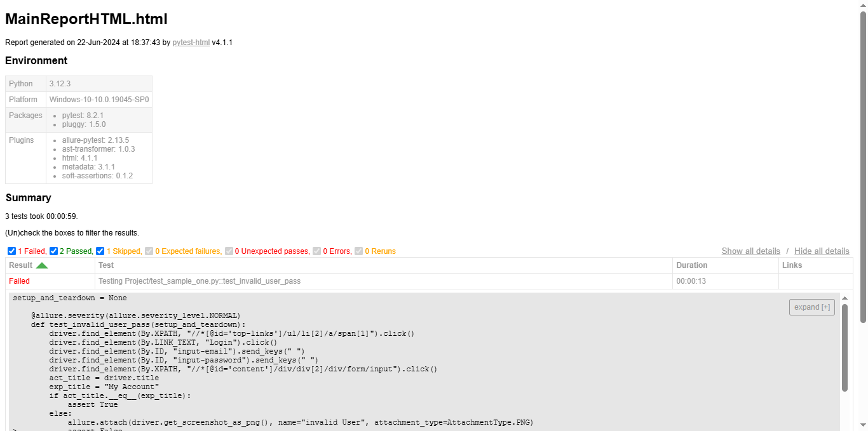
Task: Click the 'pluggy: 1.5.0' package entry
Action: 84,124
